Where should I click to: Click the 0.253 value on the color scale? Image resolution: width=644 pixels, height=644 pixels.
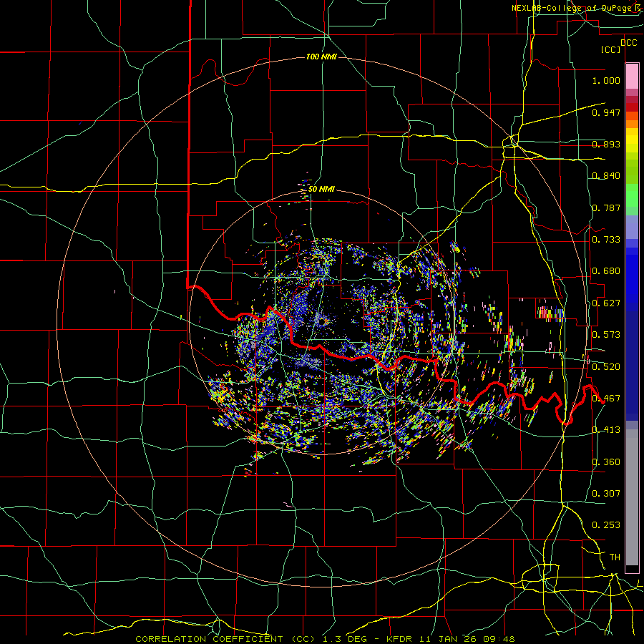606,525
